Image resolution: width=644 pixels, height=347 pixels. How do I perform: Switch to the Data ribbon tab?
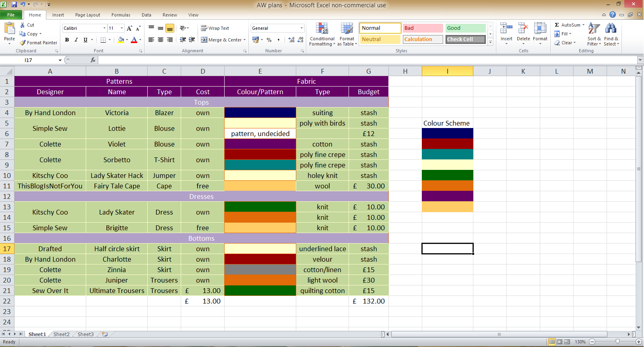147,15
